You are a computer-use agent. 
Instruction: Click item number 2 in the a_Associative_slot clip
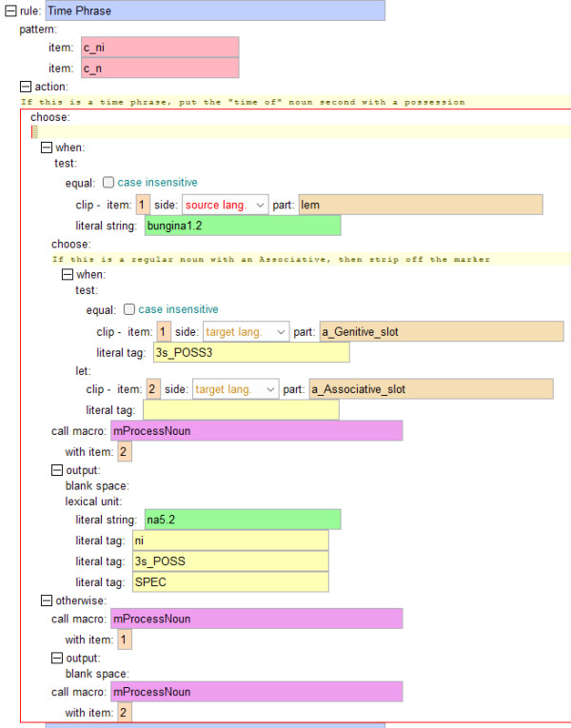click(152, 389)
